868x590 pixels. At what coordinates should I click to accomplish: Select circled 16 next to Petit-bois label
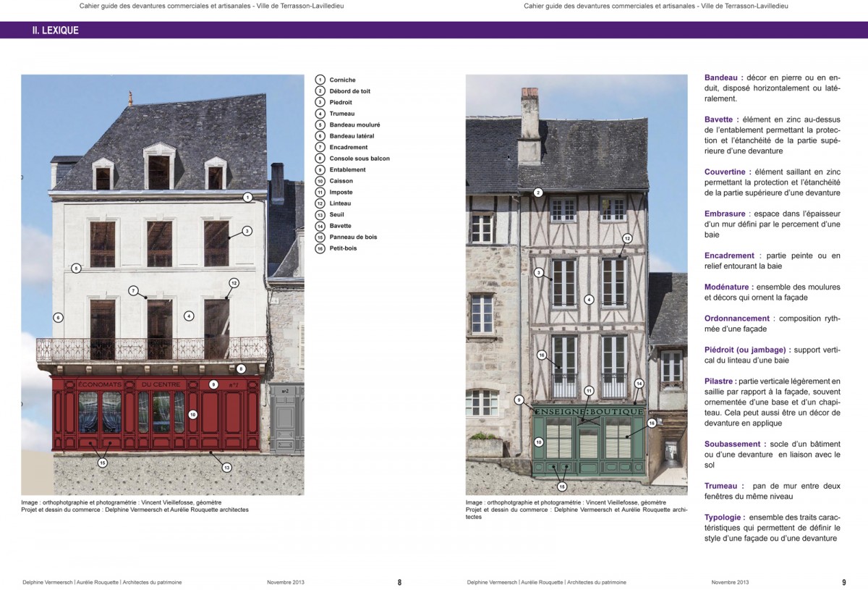(320, 248)
